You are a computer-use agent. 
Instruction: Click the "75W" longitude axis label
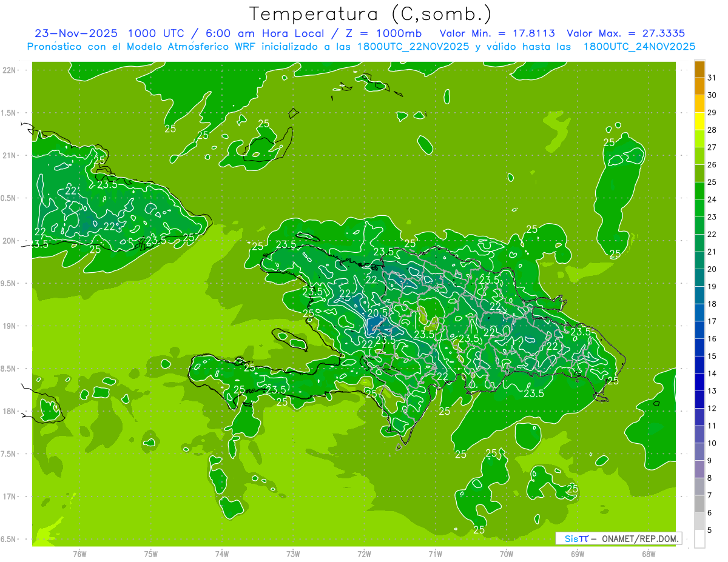(151, 554)
